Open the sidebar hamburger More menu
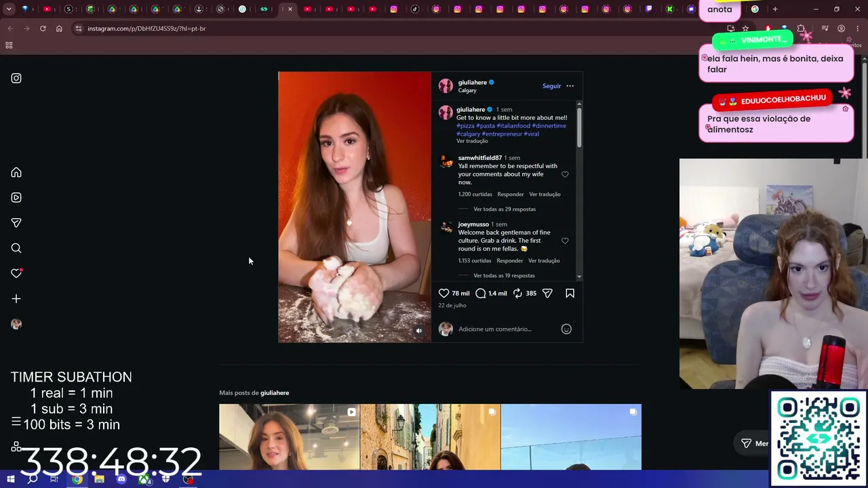Viewport: 868px width, 488px height. [16, 422]
